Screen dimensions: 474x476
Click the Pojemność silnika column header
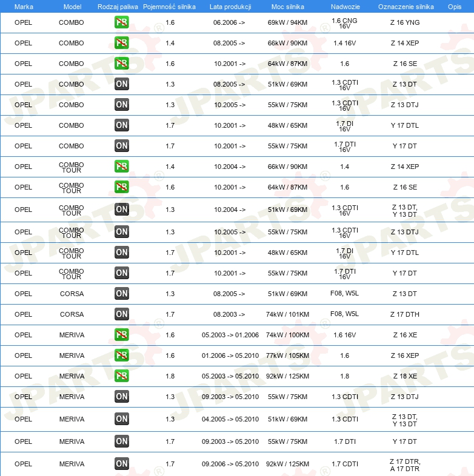[x=169, y=7]
